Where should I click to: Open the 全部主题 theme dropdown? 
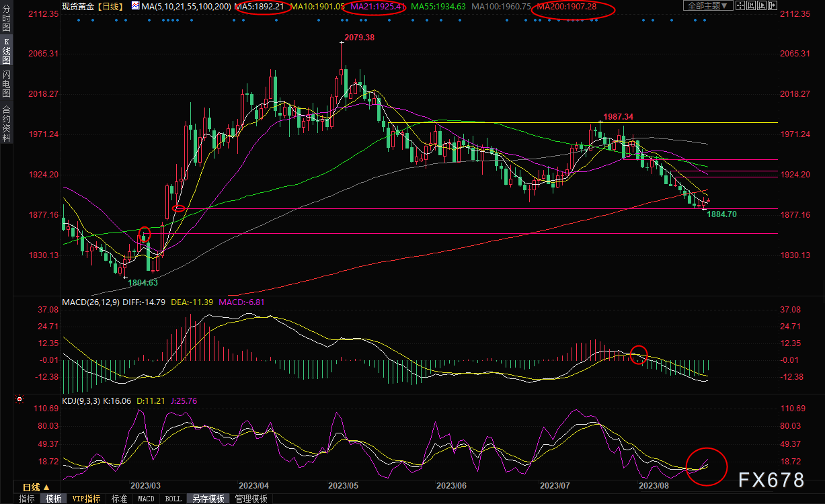[706, 6]
